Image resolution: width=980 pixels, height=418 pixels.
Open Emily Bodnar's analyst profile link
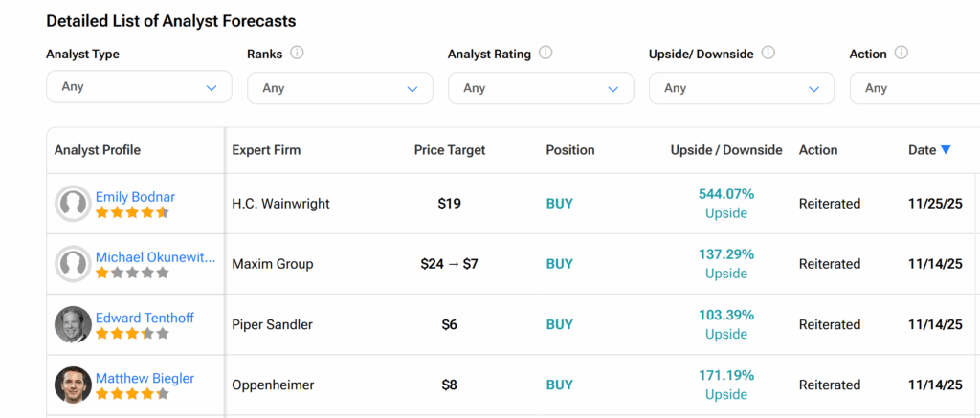click(135, 197)
